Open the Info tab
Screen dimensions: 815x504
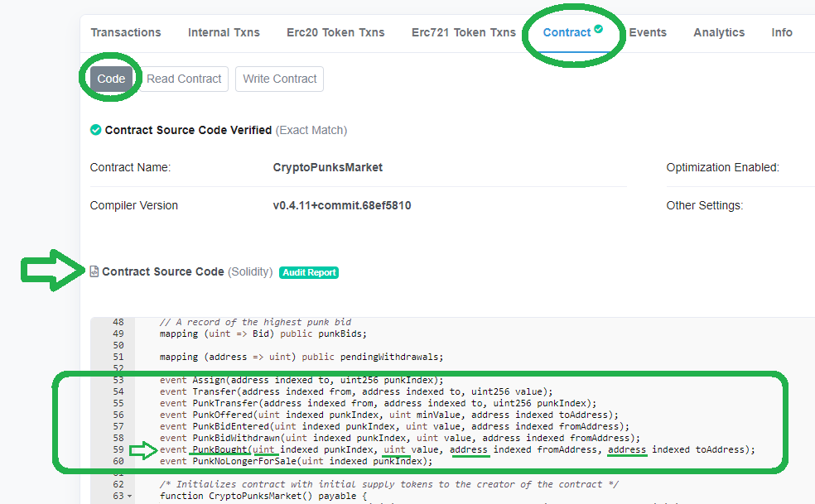pos(782,32)
